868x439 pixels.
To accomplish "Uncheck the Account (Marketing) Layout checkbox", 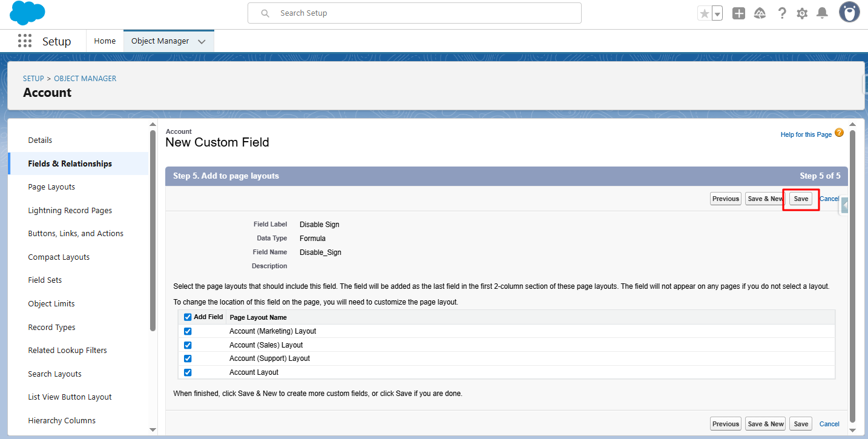I will pos(188,331).
